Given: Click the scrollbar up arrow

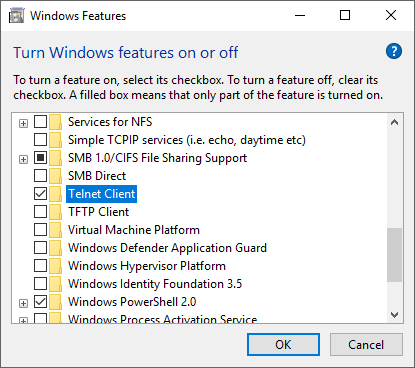Looking at the screenshot, I should pyautogui.click(x=395, y=122).
